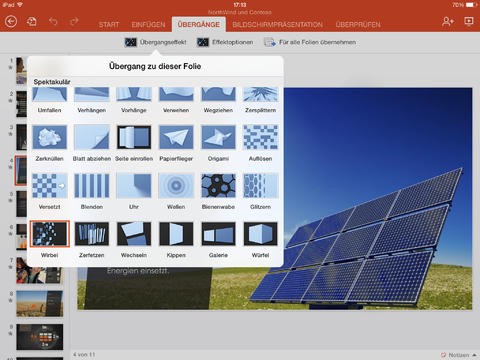
Task: Tap the Spektakulär section heading
Action: 52,82
